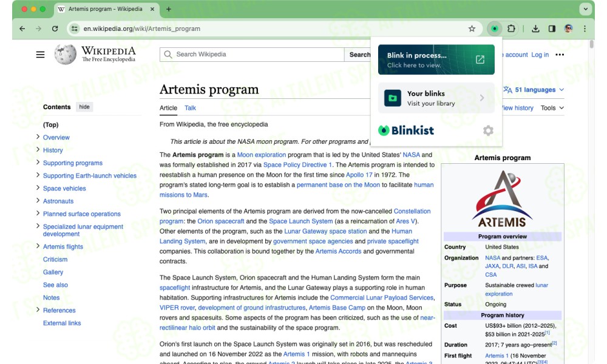Open the 51 languages dropdown

pyautogui.click(x=534, y=90)
